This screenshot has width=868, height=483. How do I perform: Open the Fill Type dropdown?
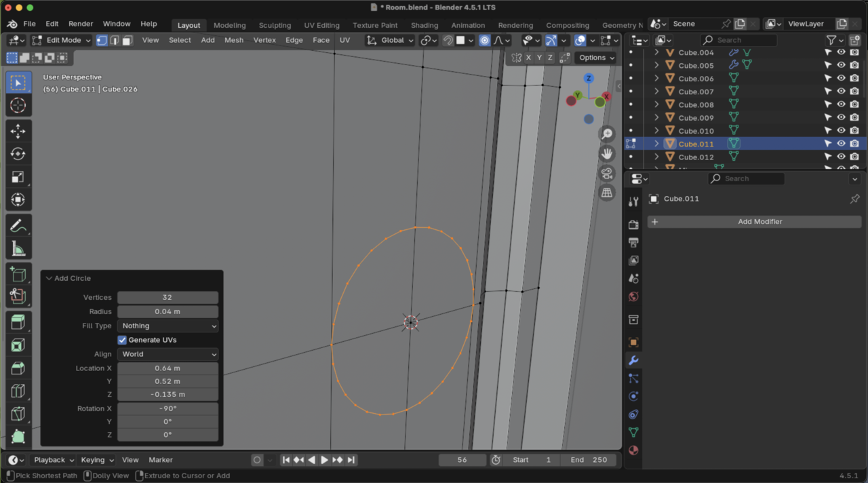tap(167, 326)
